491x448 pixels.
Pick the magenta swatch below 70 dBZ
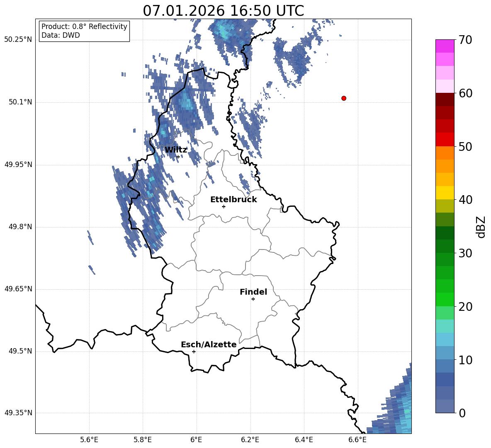pyautogui.click(x=445, y=46)
